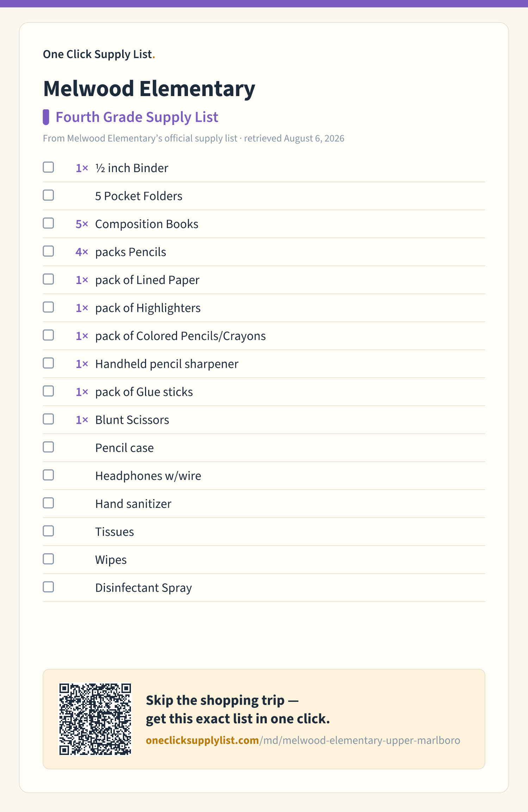Tick the 5 Pocket Folders checkbox
Image resolution: width=528 pixels, height=812 pixels.
point(48,195)
